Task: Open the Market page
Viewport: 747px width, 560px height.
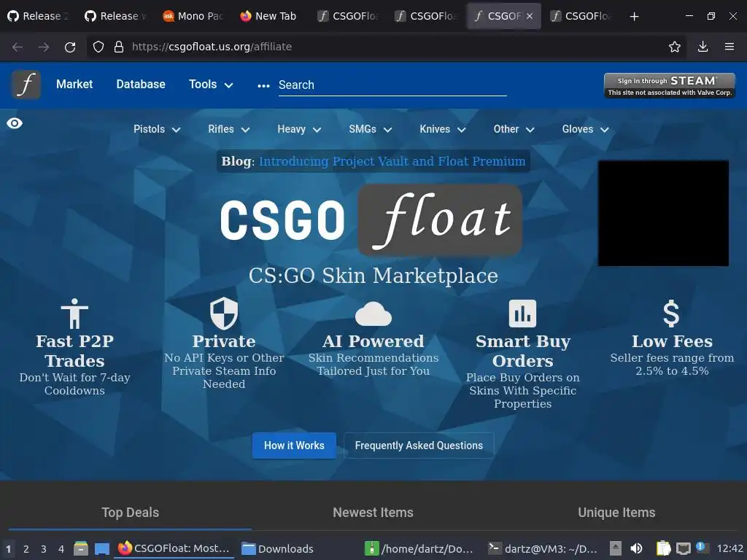Action: click(x=74, y=85)
